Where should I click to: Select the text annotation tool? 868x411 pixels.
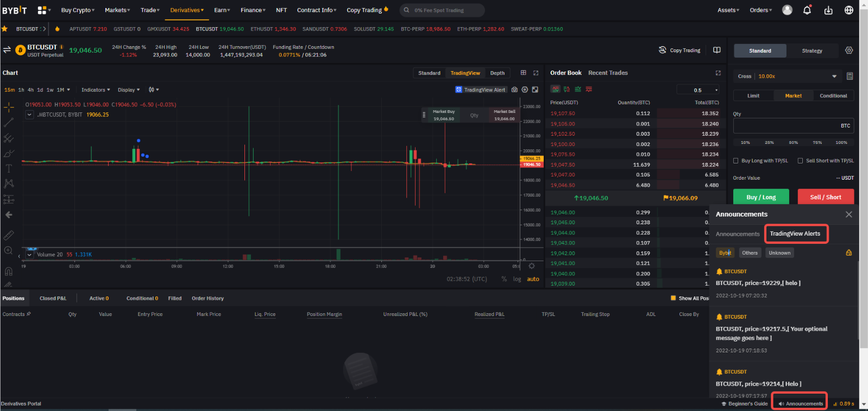tap(9, 168)
